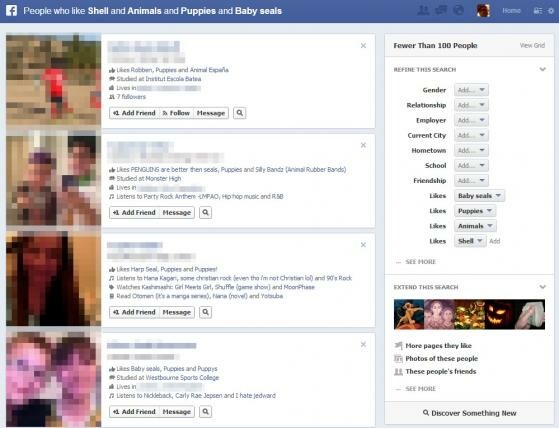
Task: Click See More under Refine This Search
Action: click(420, 262)
